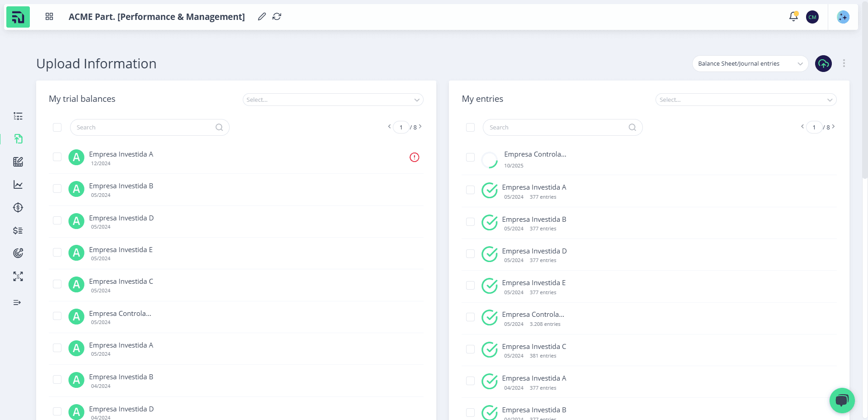Open the apps grid icon

(x=49, y=17)
